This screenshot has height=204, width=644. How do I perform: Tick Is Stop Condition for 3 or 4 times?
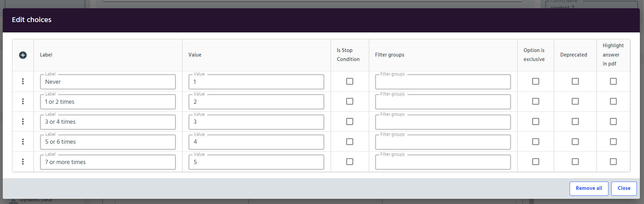click(350, 121)
